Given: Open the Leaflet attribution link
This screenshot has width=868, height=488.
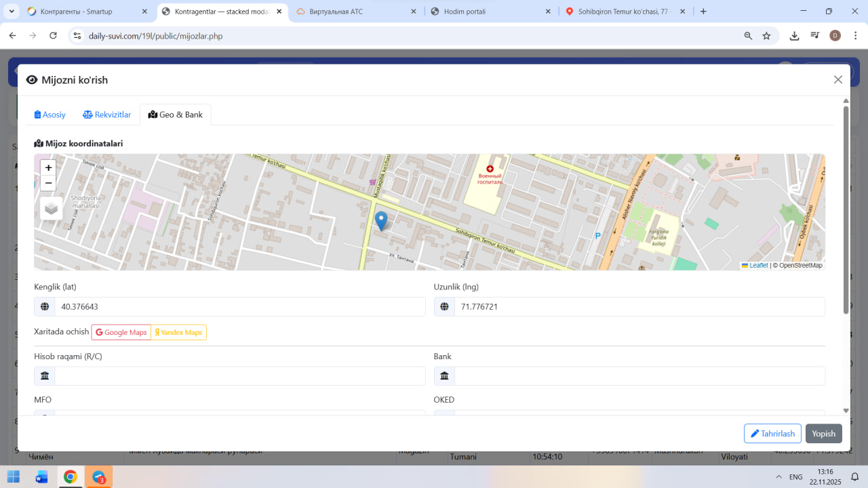Looking at the screenshot, I should click(x=758, y=266).
